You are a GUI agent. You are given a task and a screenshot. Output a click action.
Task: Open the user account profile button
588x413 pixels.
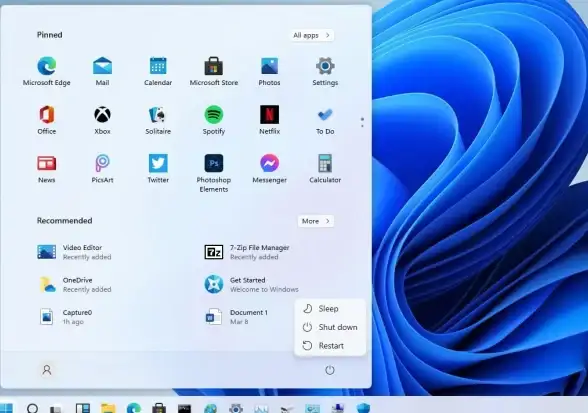47,370
